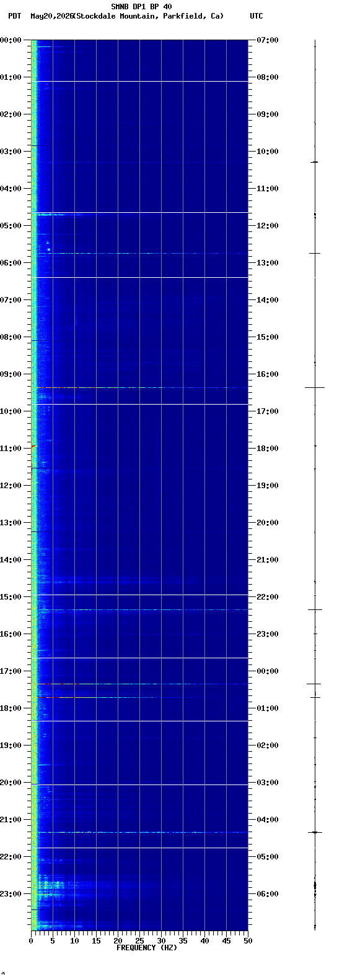The width and height of the screenshot is (342, 980).
Task: Click the 20:00 PDT label on left axis
Action: tap(11, 783)
